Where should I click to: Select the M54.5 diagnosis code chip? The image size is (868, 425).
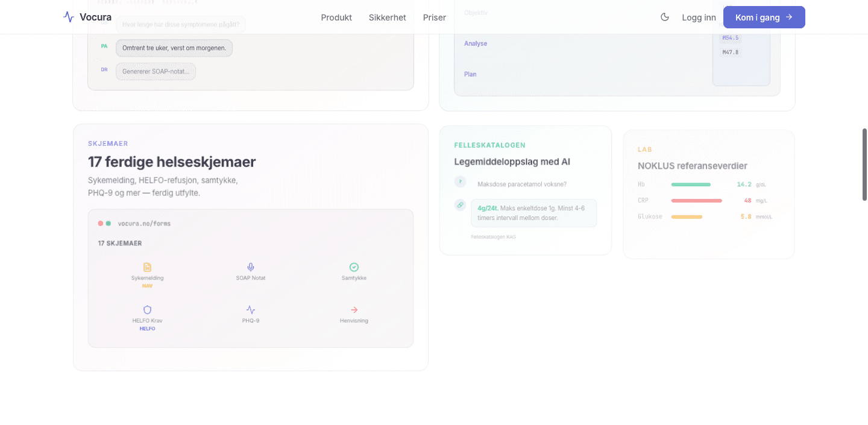click(x=730, y=38)
